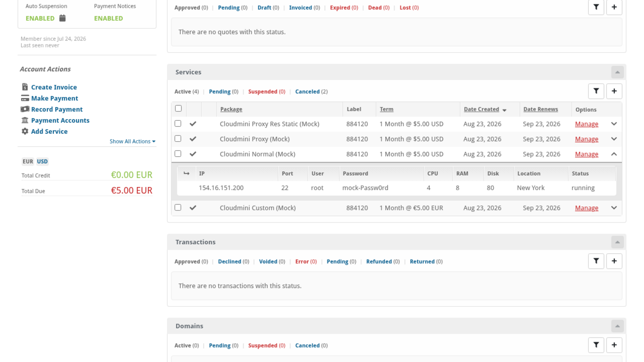This screenshot has height=362, width=644.
Task: Manage Cloudmini Proxy Res Static service
Action: coord(586,124)
